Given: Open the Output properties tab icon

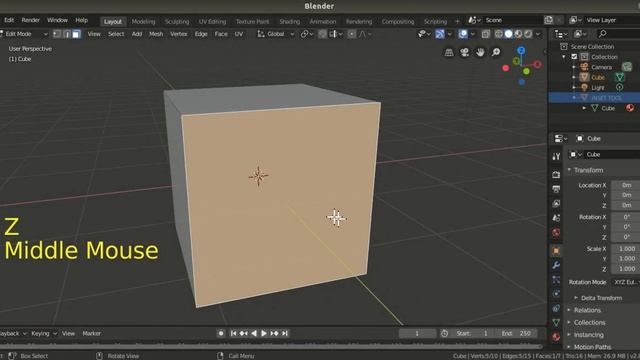Looking at the screenshot, I should point(556,189).
